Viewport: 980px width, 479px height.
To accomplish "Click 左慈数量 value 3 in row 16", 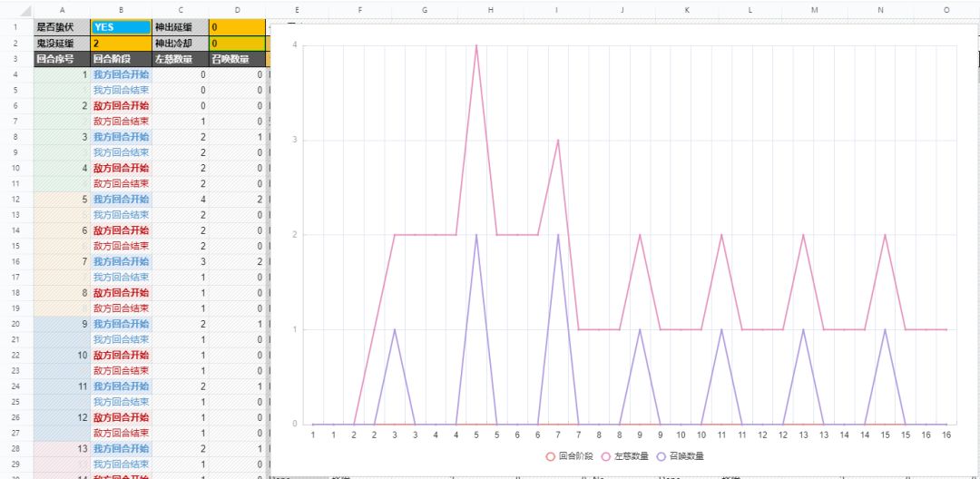I will 180,261.
